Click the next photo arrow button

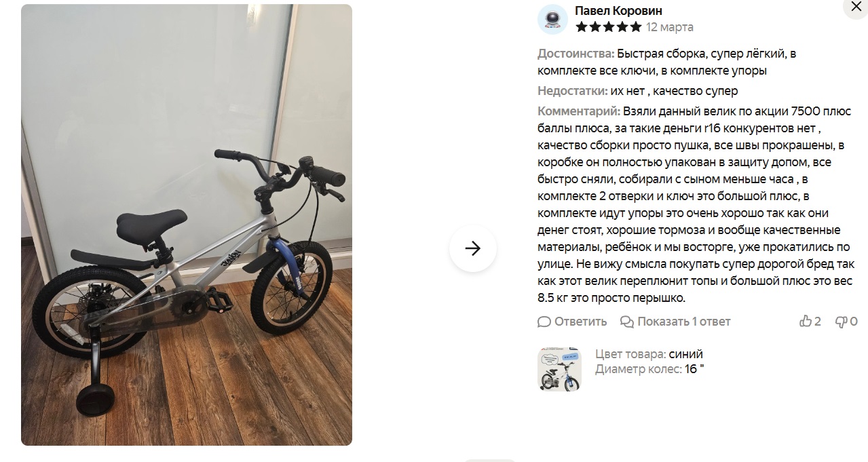point(473,248)
